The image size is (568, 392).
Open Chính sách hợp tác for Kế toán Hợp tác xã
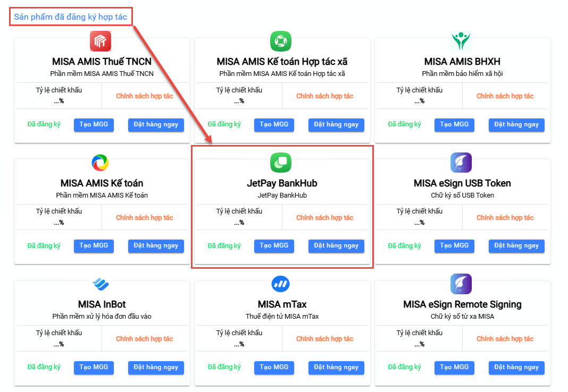pos(324,96)
